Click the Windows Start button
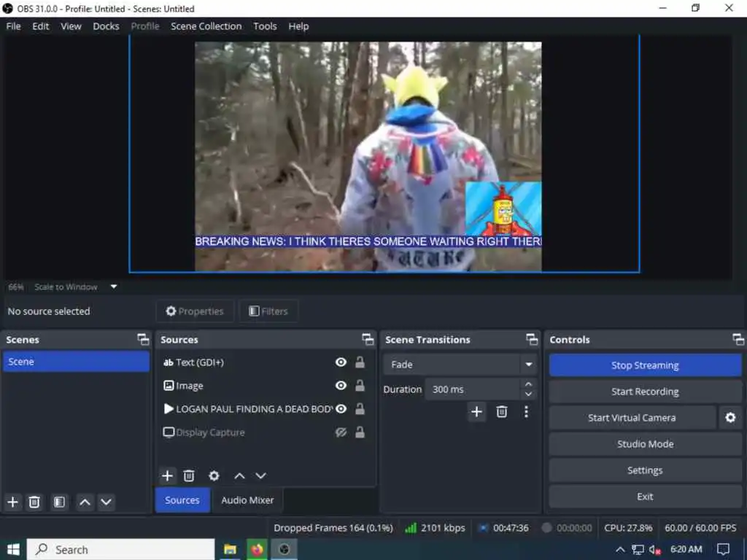Screen dimensions: 747x560 13,550
